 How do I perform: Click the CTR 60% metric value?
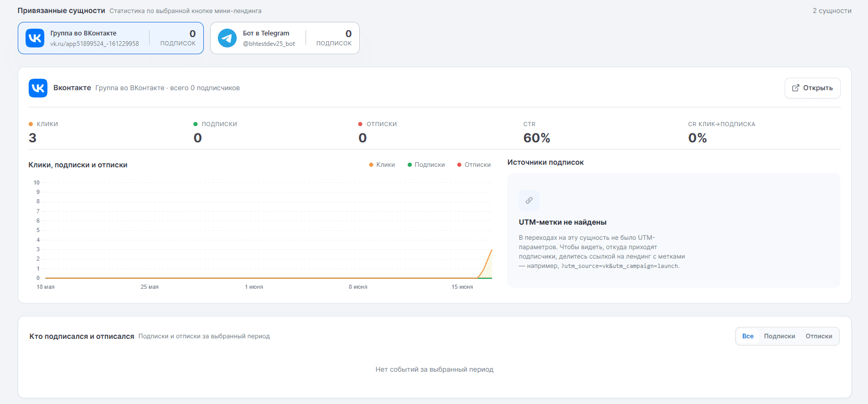[x=537, y=138]
